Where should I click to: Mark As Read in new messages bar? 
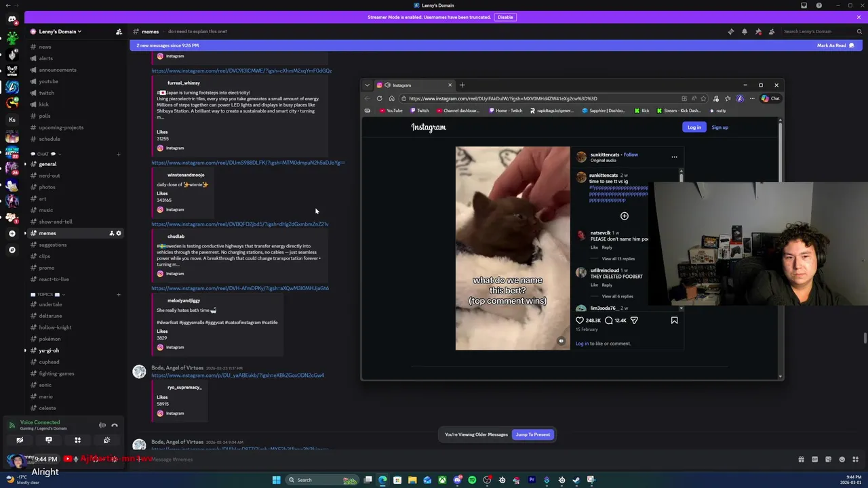click(x=835, y=45)
